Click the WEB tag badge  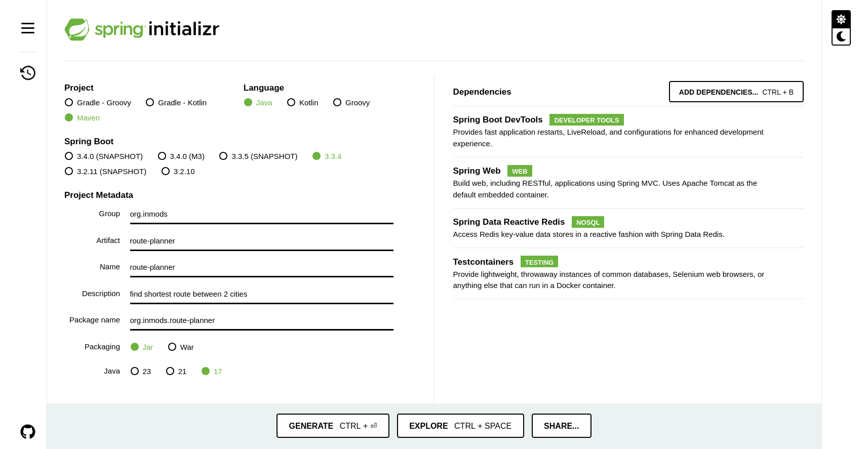520,171
